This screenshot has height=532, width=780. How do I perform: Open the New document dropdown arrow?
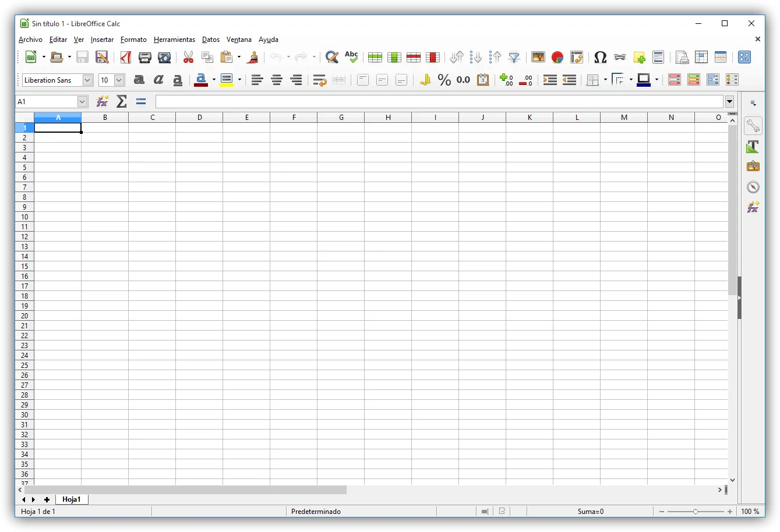pos(44,57)
